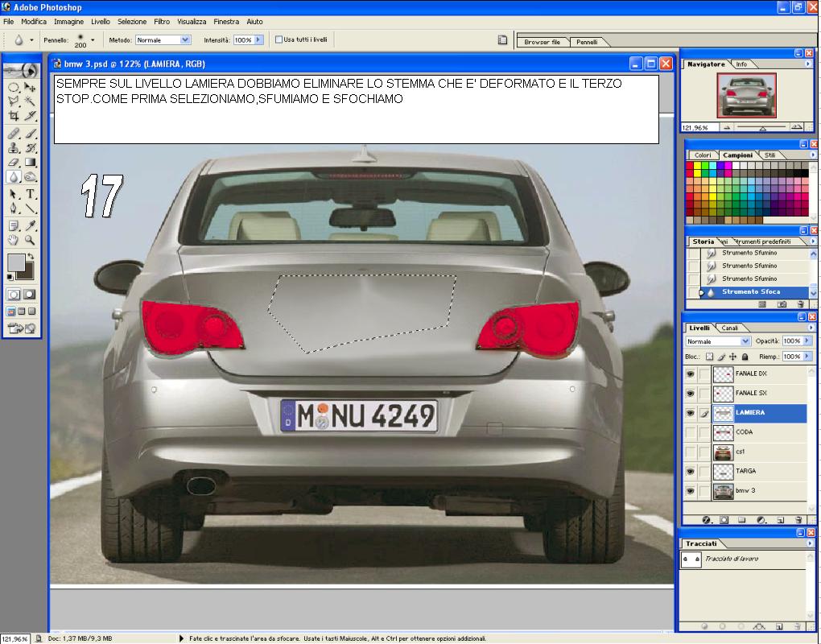The height and width of the screenshot is (644, 821).
Task: Open the layer blend mode dropdown
Action: (x=718, y=341)
